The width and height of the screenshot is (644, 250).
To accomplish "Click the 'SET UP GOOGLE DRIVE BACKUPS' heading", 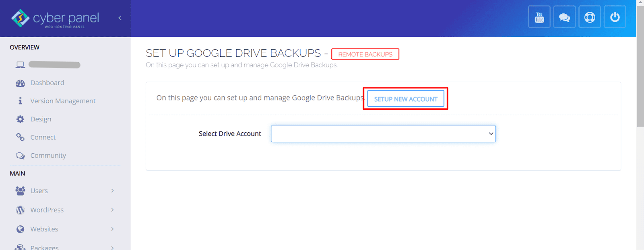I will click(233, 53).
